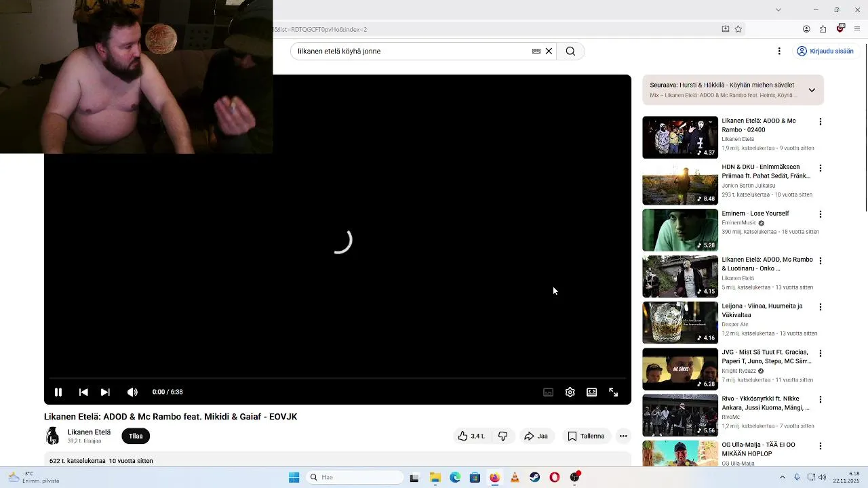Open YouTube settings three-dot menu in the header
Viewport: 868px width, 488px height.
[779, 51]
